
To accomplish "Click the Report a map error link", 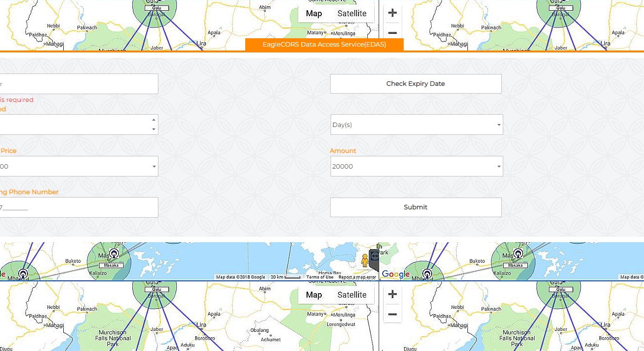I will (357, 277).
